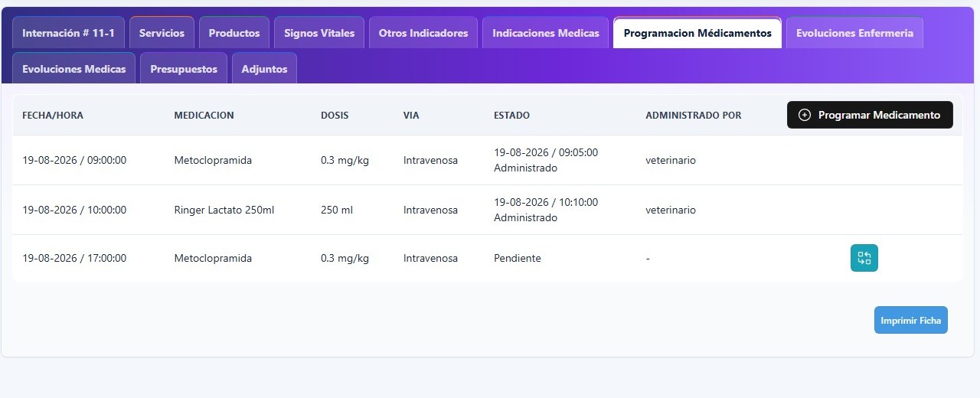Screen dimensions: 980x398
Task: Click the ADMINISTRADO POR column header
Action: [x=694, y=116]
